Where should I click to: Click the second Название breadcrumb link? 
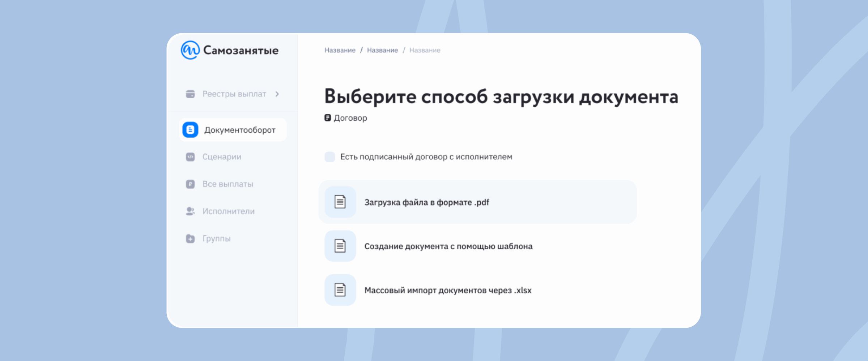[x=382, y=50]
